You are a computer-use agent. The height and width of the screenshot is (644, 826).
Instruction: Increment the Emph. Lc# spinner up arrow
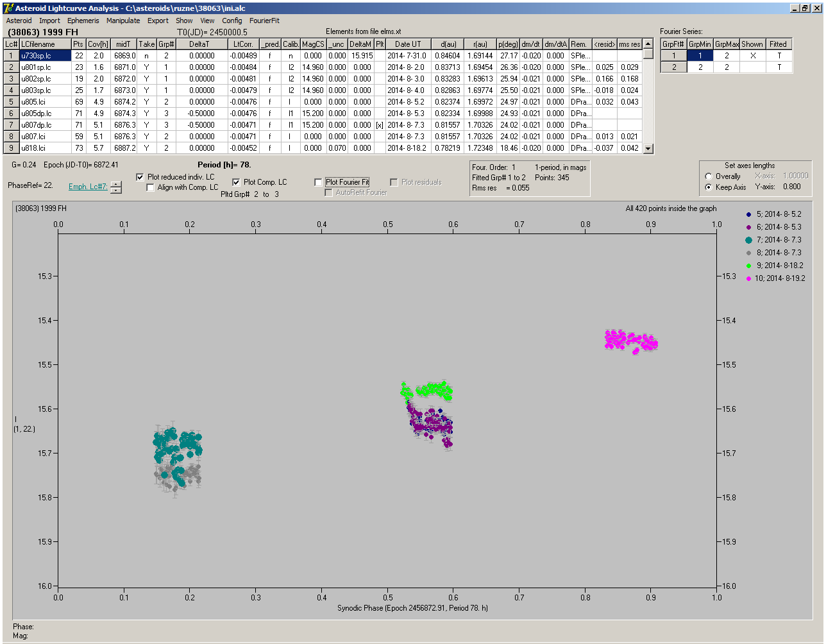pyautogui.click(x=115, y=184)
